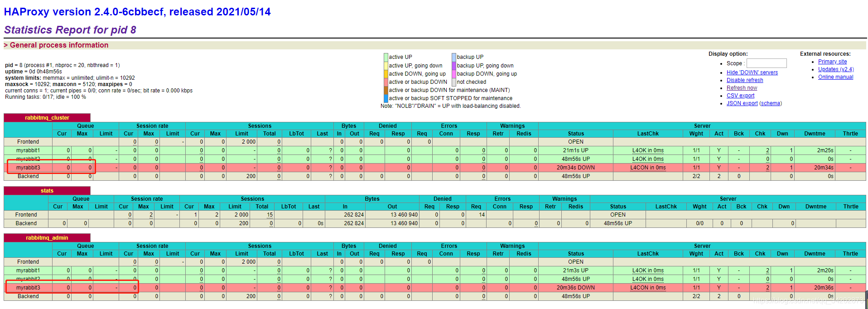Viewport: 868px width, 309px height.
Task: Click the backup UP legend color swatch
Action: pyautogui.click(x=454, y=57)
